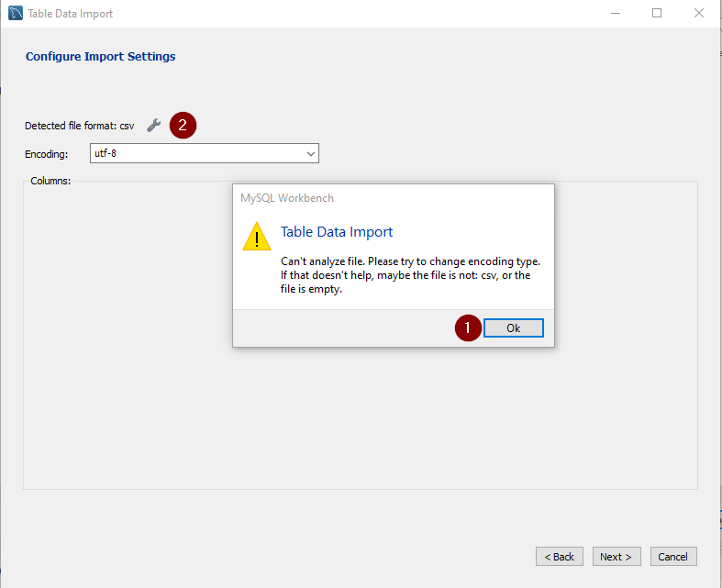Go to previous step with Back button

tap(559, 557)
